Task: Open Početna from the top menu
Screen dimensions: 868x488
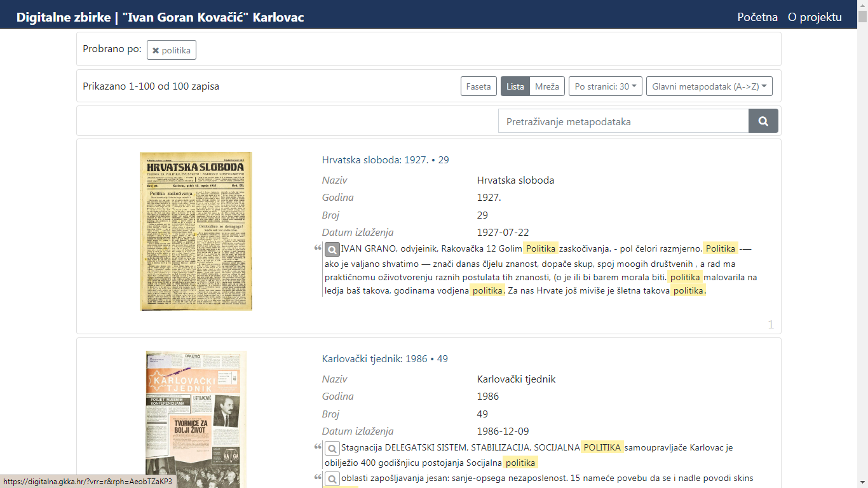Action: tap(756, 17)
